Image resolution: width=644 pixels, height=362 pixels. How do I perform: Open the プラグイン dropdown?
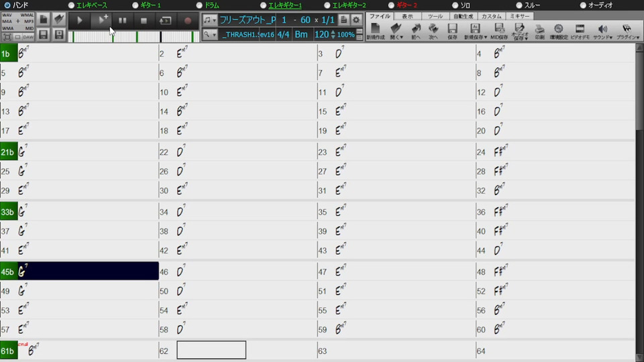click(628, 32)
